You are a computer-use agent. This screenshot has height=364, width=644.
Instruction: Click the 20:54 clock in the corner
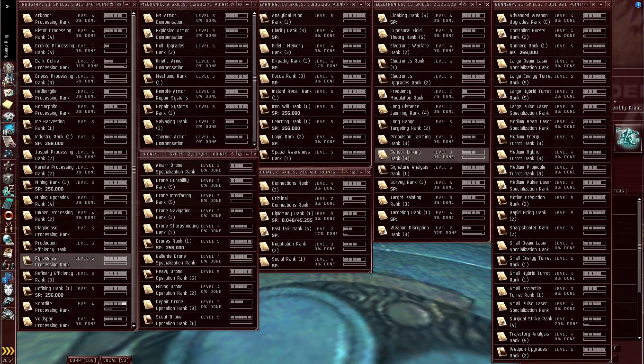(8, 360)
